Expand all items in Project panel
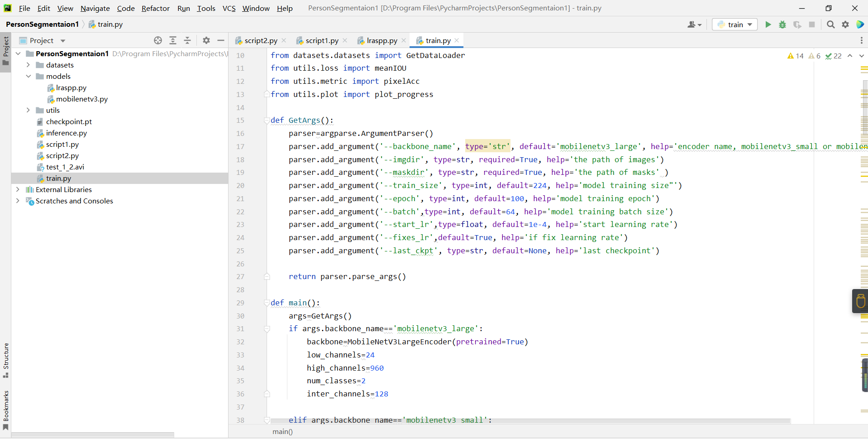 173,40
